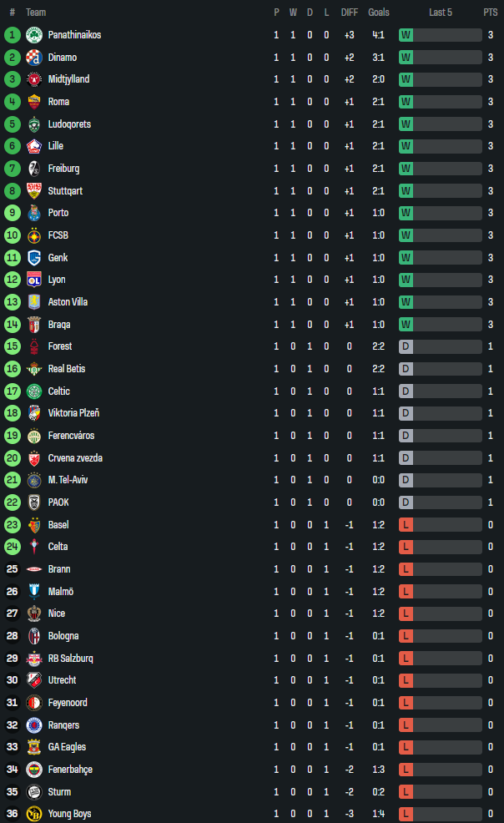Click the rank 1 position badge
Screen dimensions: 504x823
[12, 35]
